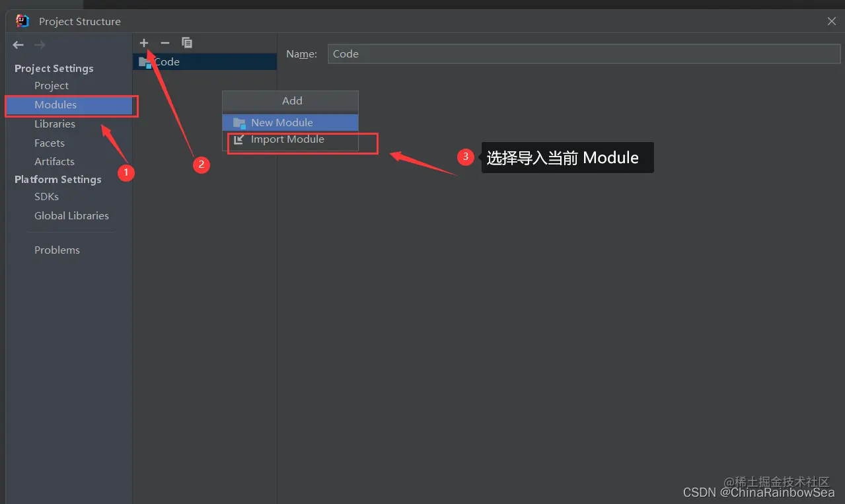
Task: Open the Problems page
Action: 57,250
